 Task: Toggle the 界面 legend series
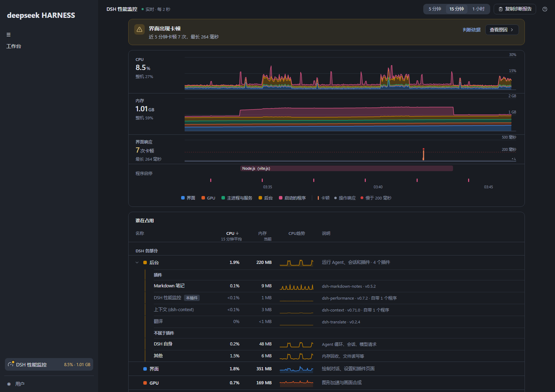pos(188,198)
